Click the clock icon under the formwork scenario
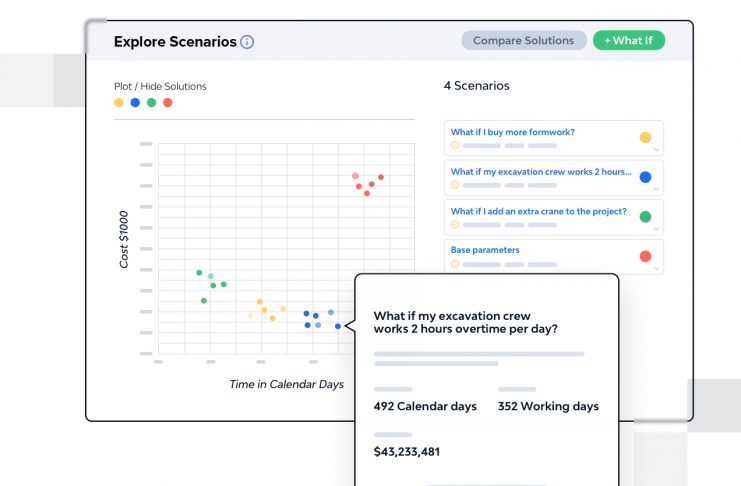741x486 pixels. click(x=455, y=145)
